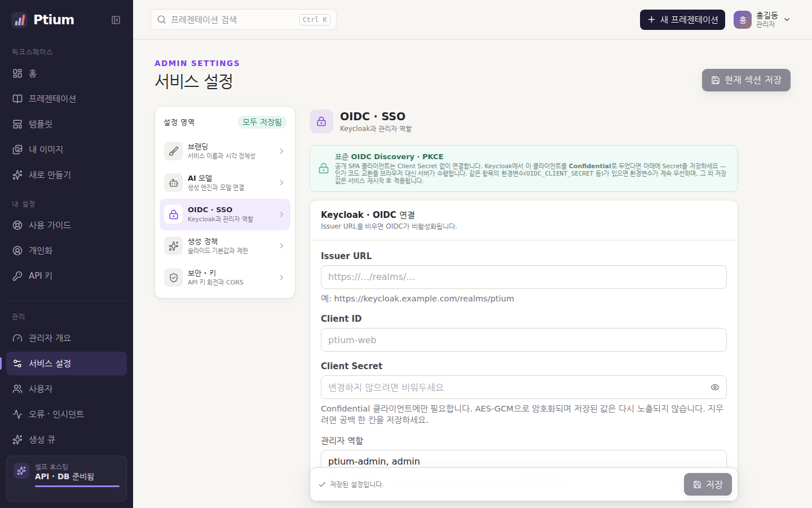The image size is (812, 508).
Task: Click the 관리자 개요 gauge icon
Action: pyautogui.click(x=17, y=338)
